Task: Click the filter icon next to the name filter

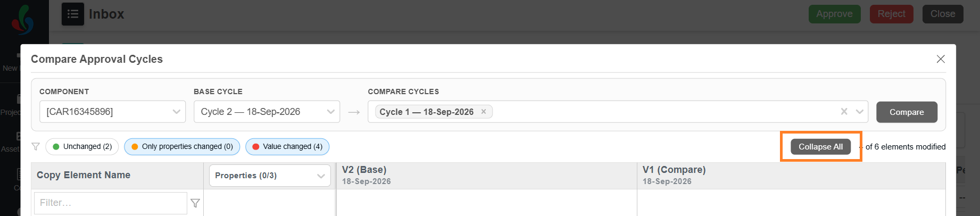Action: click(x=195, y=203)
